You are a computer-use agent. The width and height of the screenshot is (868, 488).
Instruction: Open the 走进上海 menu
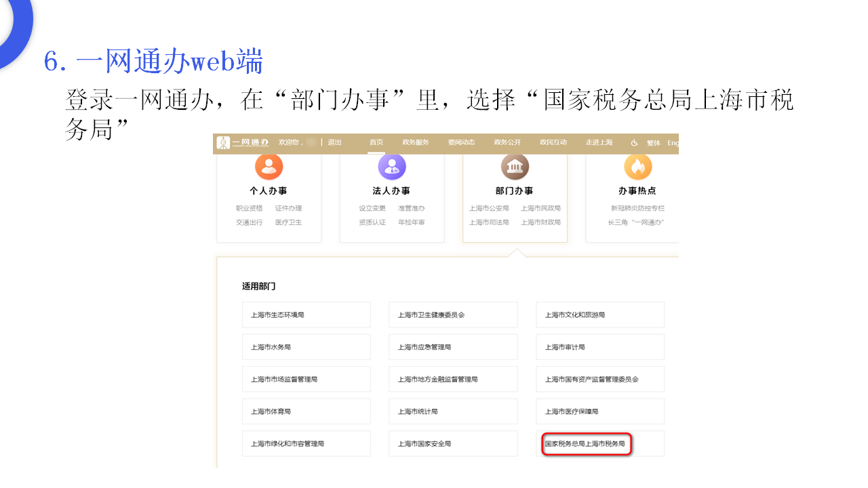[599, 142]
